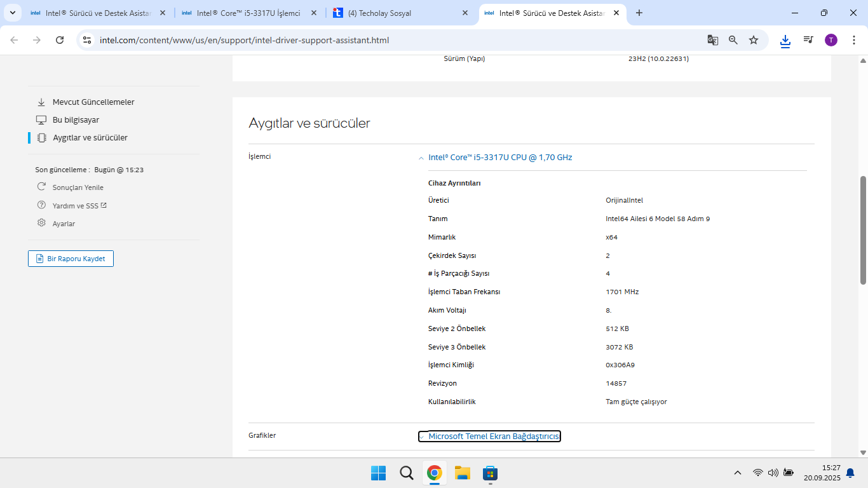Collapse the Intel Core i5-3317U CPU details
Screen dimensions: 868x488
pyautogui.click(x=421, y=158)
